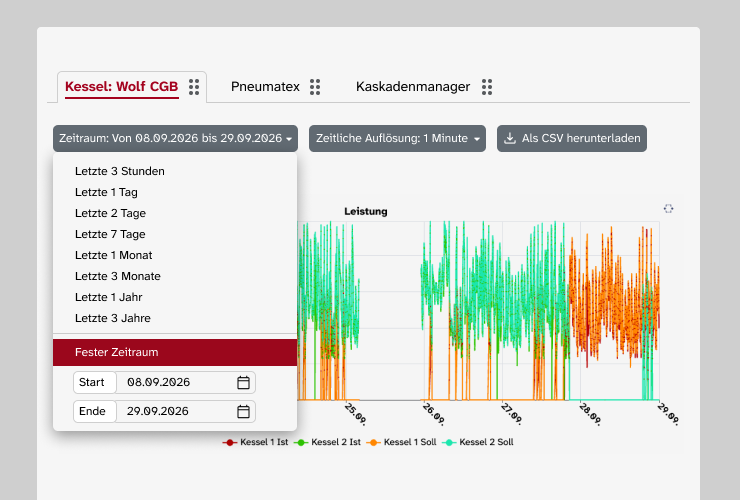Select Letzte 1 Monat option
This screenshot has width=740, height=500.
click(175, 255)
